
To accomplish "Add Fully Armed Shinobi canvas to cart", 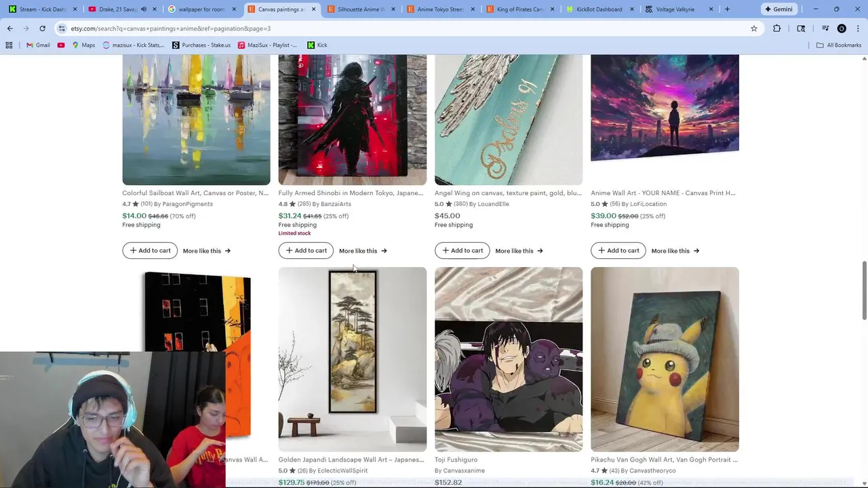I will point(306,251).
